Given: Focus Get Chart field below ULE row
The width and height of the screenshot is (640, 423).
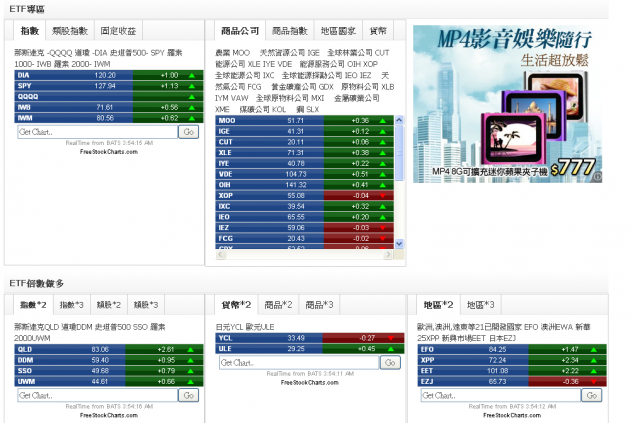Looking at the screenshot, I should point(299,363).
